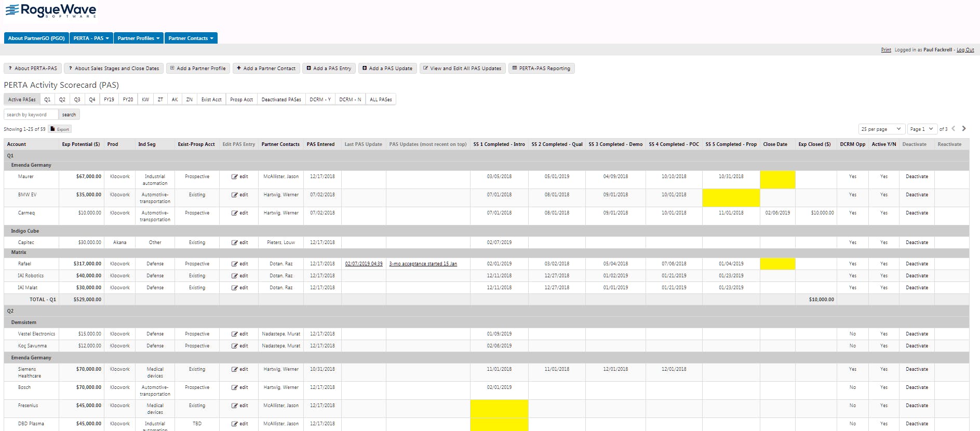Viewport: 980px width, 431px height.
Task: Open the 25 per page dropdown
Action: [882, 129]
